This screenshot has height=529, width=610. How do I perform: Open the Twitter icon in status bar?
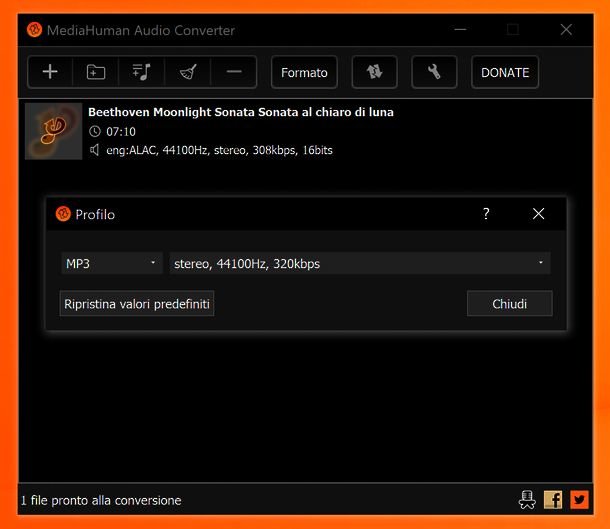tap(579, 499)
